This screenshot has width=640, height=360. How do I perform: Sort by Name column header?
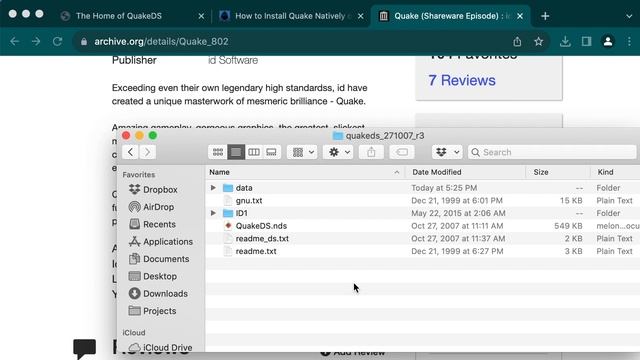(304, 172)
